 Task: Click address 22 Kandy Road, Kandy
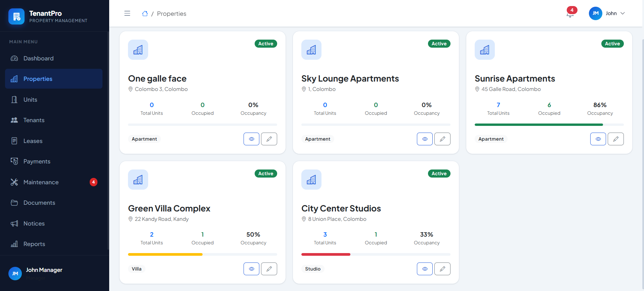point(162,219)
